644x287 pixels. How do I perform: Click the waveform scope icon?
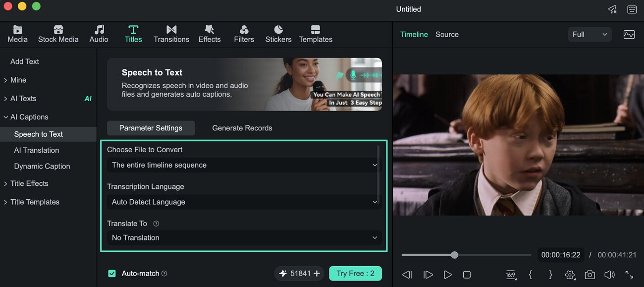click(x=629, y=34)
